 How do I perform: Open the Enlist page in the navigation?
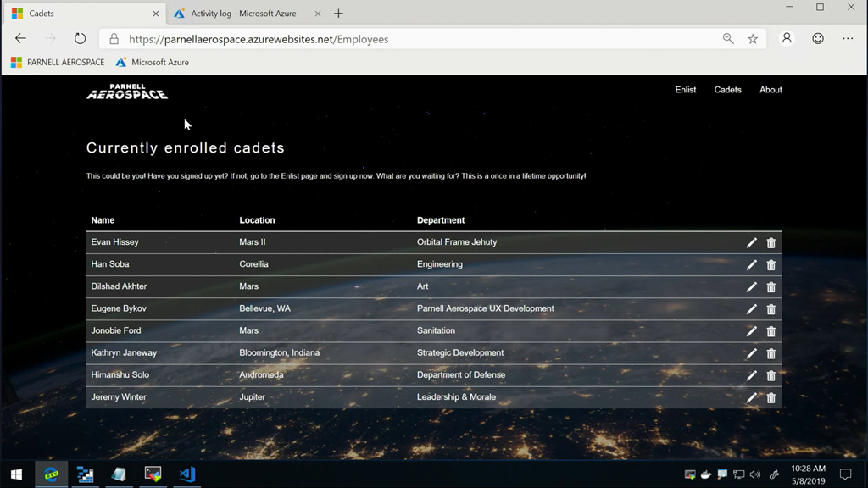click(x=685, y=90)
